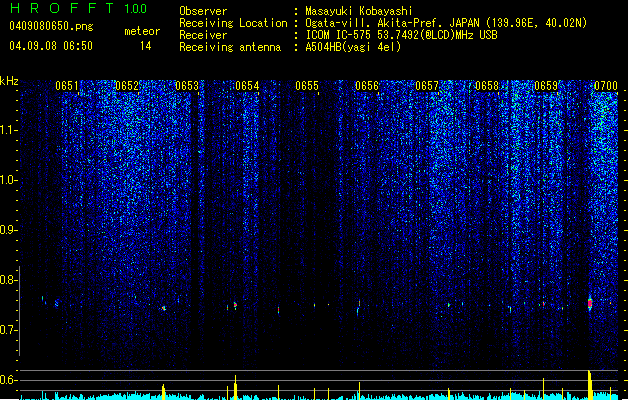Click the 0.7 kHz axis label

(x=7, y=330)
